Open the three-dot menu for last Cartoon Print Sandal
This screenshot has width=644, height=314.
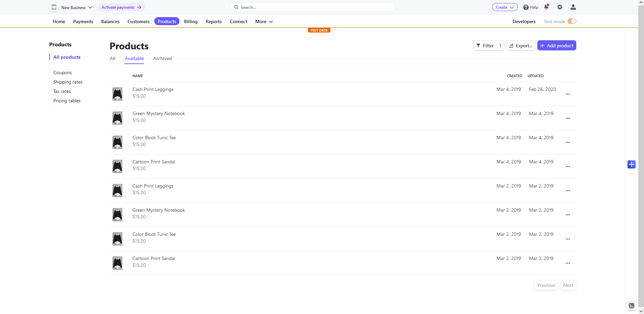pyautogui.click(x=568, y=263)
